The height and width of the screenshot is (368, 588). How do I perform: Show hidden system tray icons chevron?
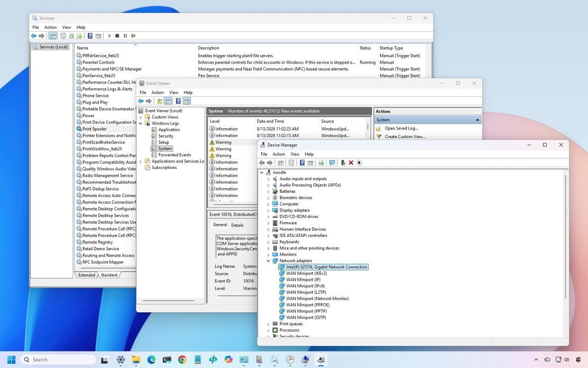(536, 360)
